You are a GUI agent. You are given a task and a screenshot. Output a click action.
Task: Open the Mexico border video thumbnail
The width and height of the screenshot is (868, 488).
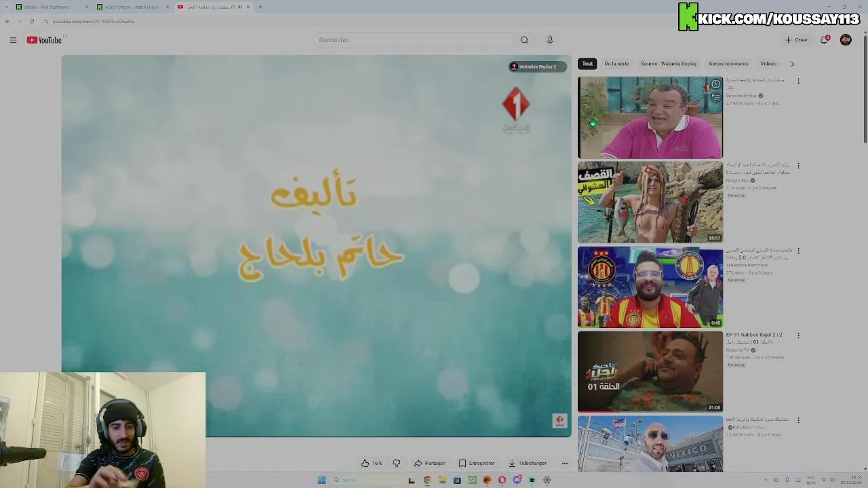650,444
